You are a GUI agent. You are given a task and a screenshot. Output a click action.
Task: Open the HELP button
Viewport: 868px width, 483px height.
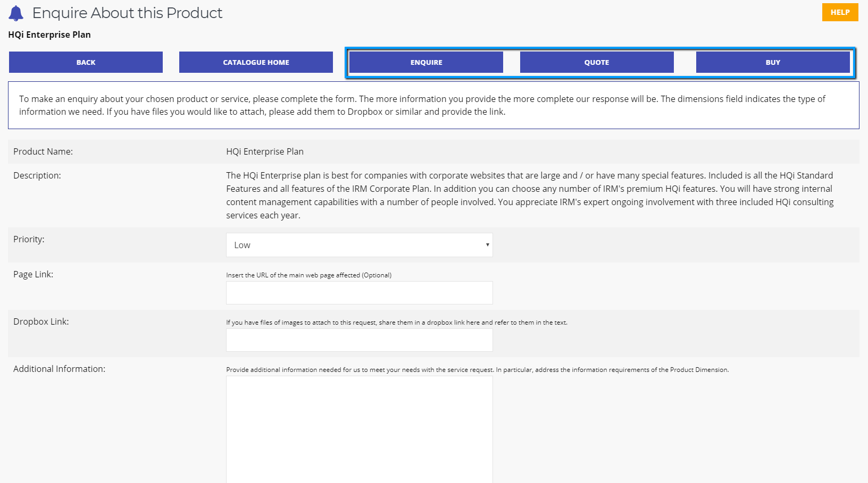pos(840,12)
